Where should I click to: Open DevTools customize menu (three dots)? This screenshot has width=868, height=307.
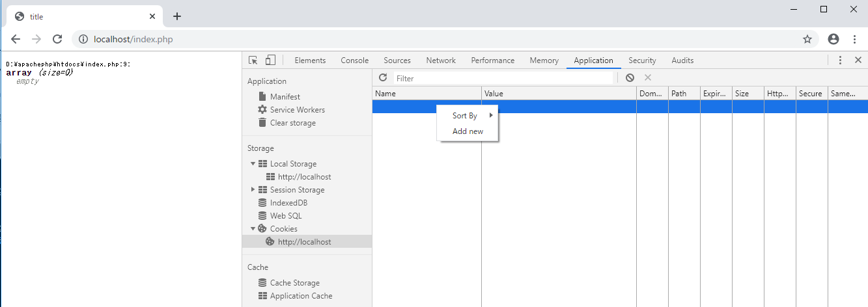[x=840, y=60]
